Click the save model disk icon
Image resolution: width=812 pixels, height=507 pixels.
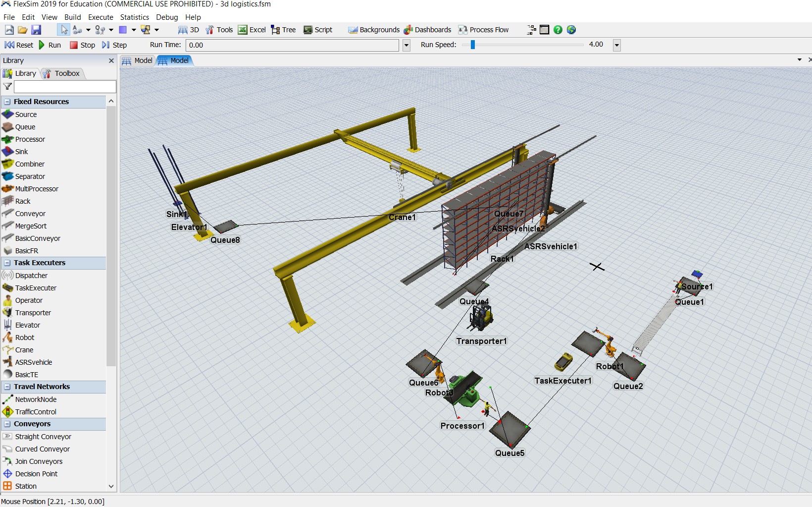pos(36,30)
